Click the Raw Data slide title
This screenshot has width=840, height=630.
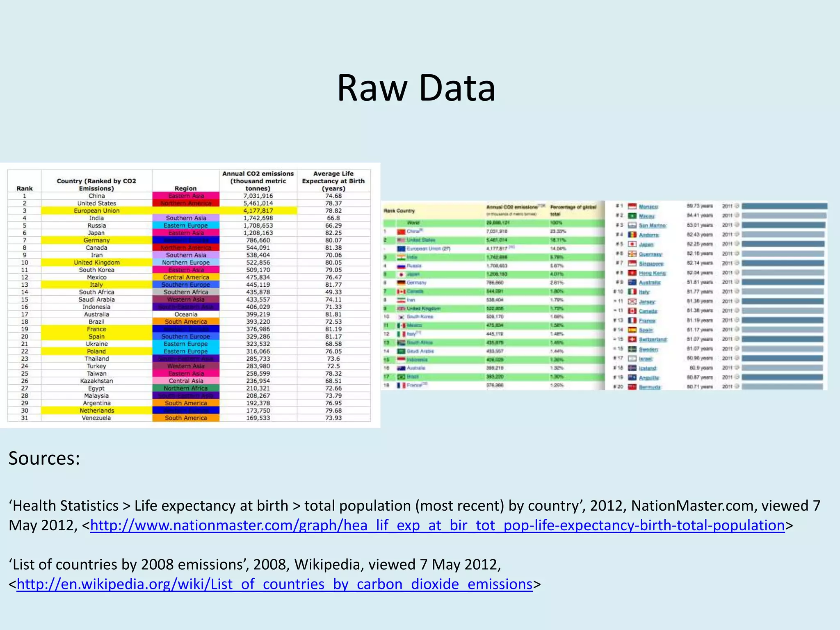pos(416,88)
